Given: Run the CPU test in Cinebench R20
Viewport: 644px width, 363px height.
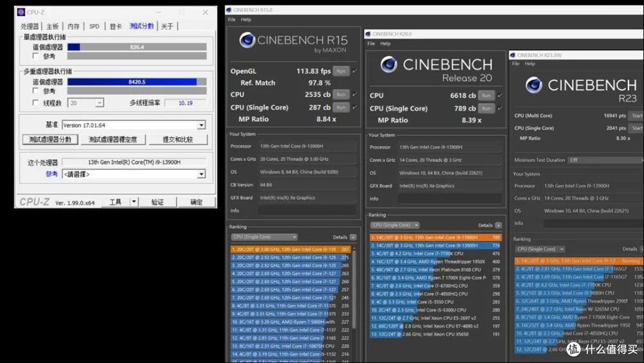Looking at the screenshot, I should click(487, 96).
